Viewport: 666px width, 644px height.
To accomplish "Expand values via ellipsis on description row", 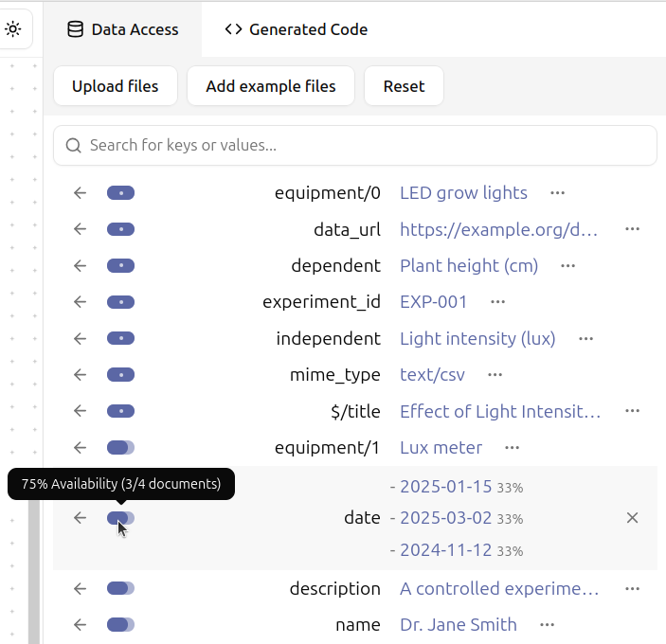I will click(x=632, y=589).
